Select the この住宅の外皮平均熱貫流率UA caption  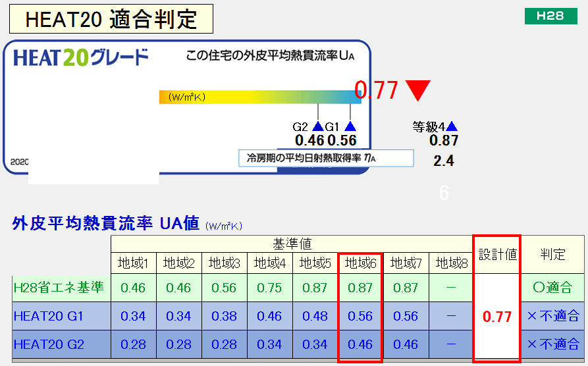pyautogui.click(x=270, y=55)
